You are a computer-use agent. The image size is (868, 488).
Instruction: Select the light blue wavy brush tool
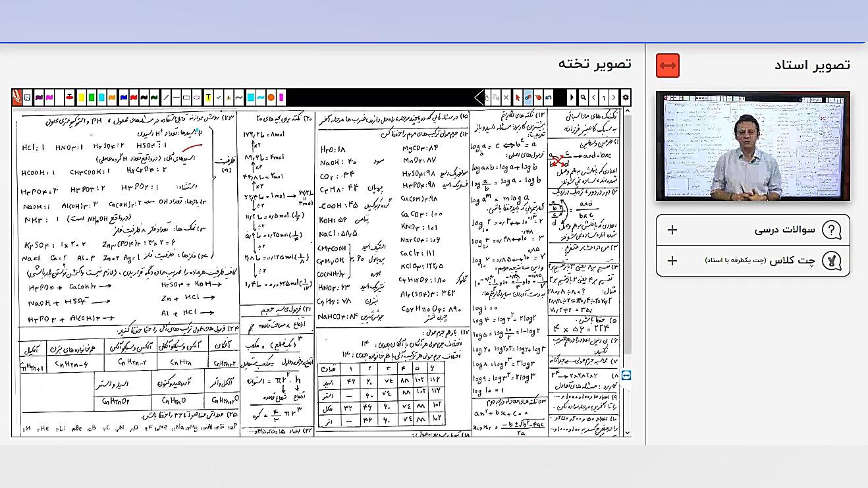coord(261,97)
